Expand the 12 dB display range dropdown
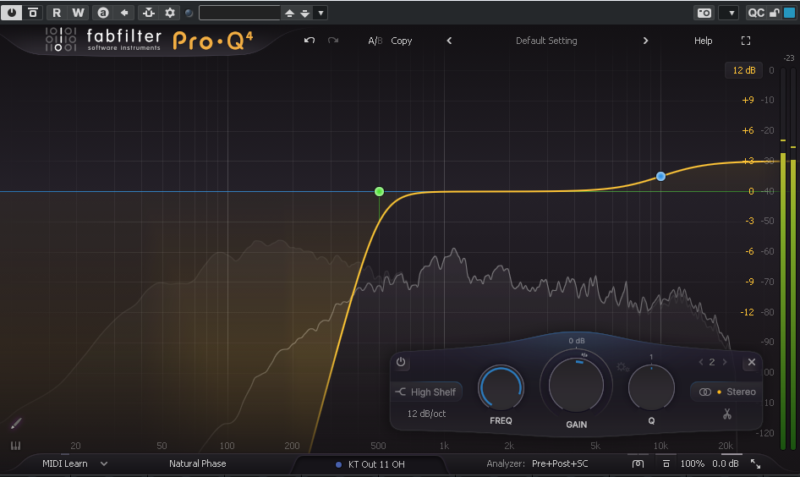The height and width of the screenshot is (477, 800). tap(743, 70)
